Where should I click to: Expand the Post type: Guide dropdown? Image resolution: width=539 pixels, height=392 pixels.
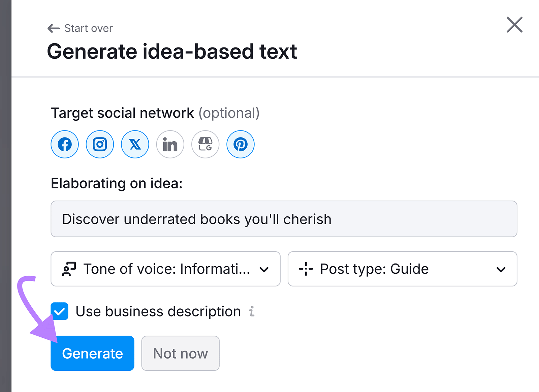(x=402, y=269)
